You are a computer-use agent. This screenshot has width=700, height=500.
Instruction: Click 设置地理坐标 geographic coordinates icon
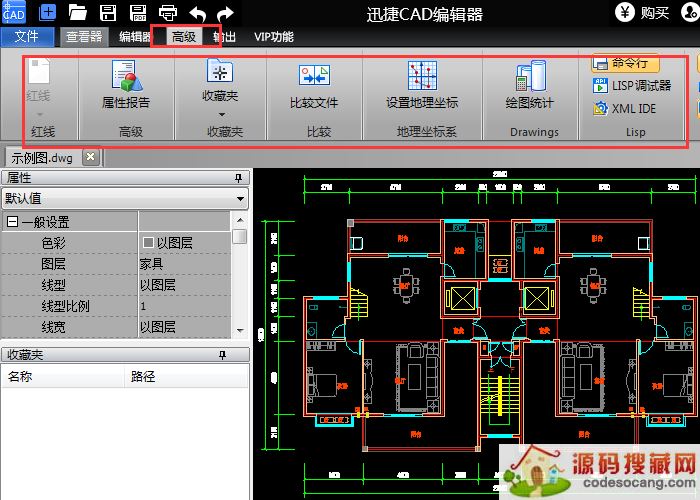point(422,78)
